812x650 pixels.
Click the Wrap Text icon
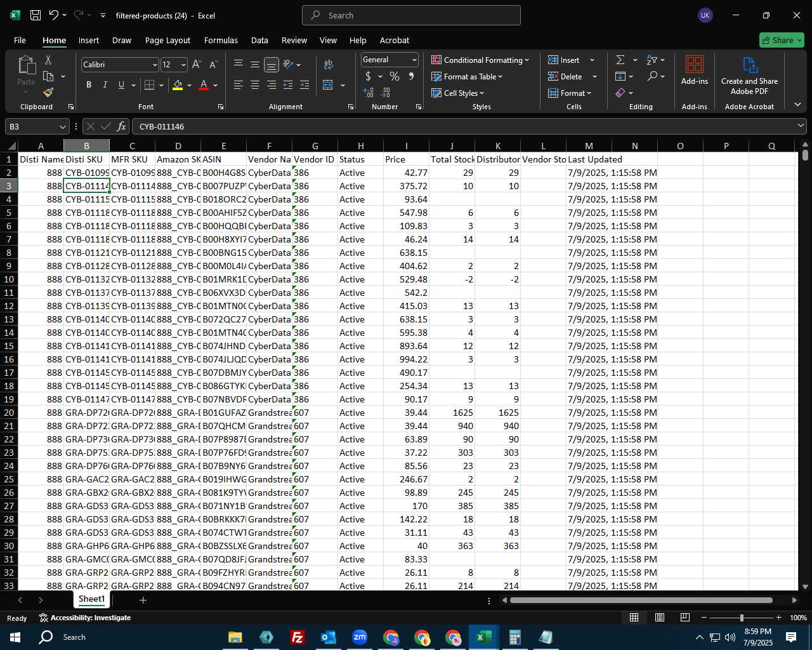329,64
